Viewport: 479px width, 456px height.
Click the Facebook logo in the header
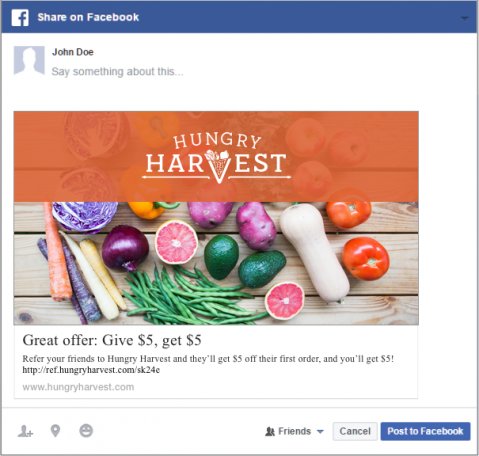pyautogui.click(x=20, y=17)
